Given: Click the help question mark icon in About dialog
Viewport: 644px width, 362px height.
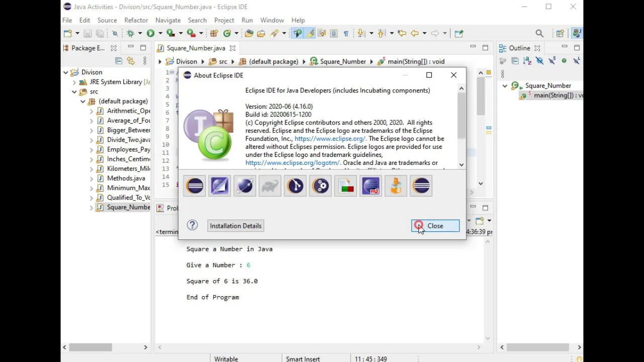Looking at the screenshot, I should (x=192, y=225).
